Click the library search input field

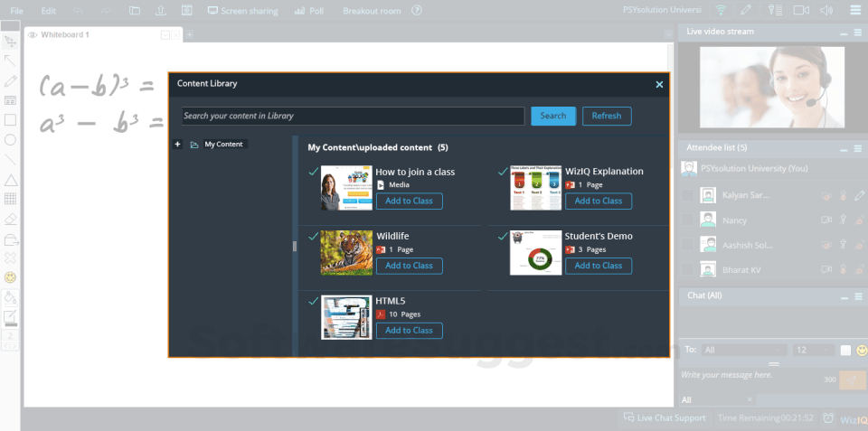pyautogui.click(x=354, y=116)
